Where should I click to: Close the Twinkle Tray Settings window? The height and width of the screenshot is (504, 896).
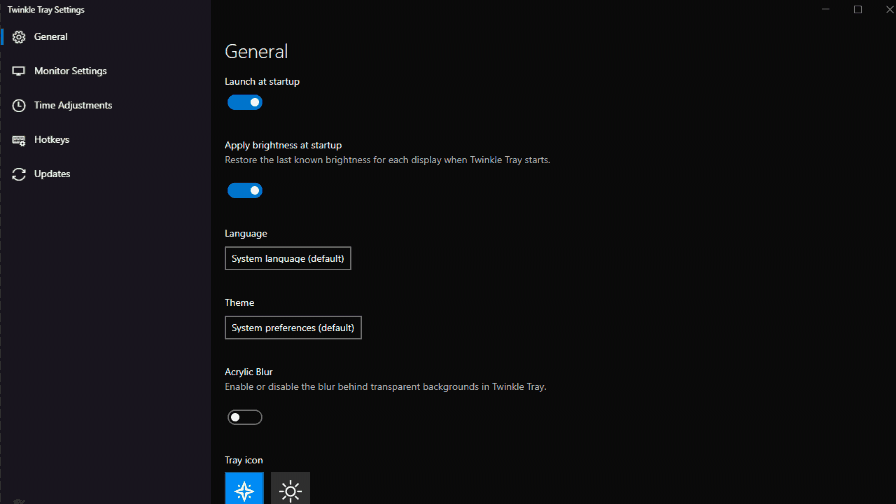(x=888, y=9)
